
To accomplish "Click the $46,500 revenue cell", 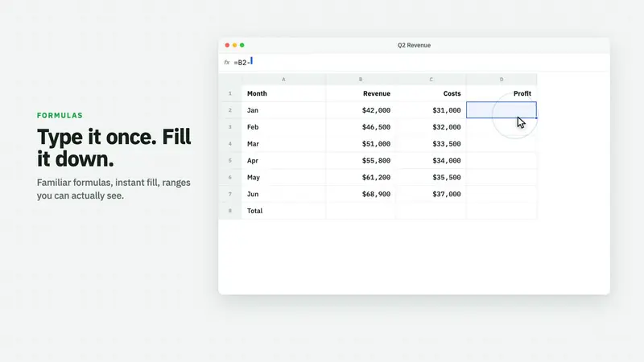I will pyautogui.click(x=361, y=127).
